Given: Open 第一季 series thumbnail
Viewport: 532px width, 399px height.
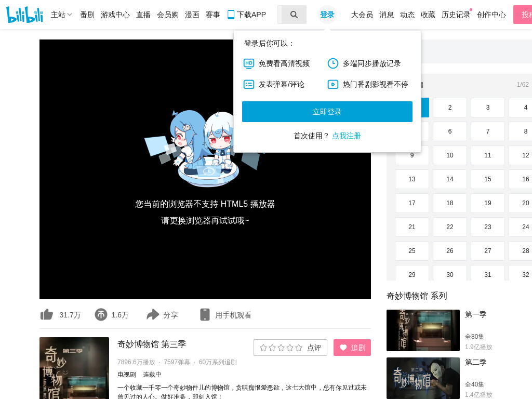Looking at the screenshot, I should [x=423, y=330].
